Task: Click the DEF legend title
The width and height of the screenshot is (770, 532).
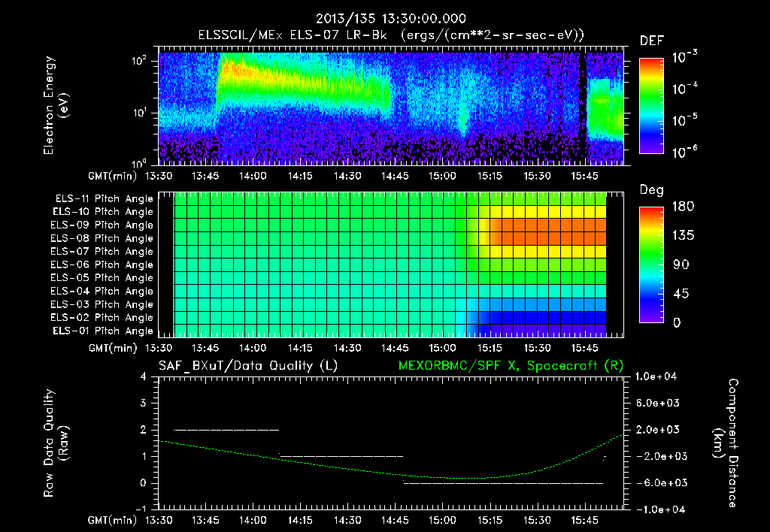Action: [x=652, y=41]
